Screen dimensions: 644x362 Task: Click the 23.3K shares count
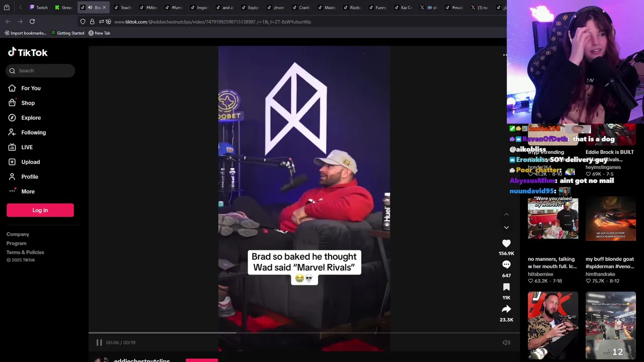coord(506,320)
